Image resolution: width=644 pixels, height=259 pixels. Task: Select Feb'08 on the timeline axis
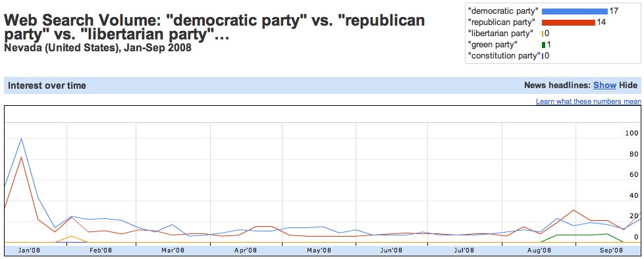tap(101, 250)
